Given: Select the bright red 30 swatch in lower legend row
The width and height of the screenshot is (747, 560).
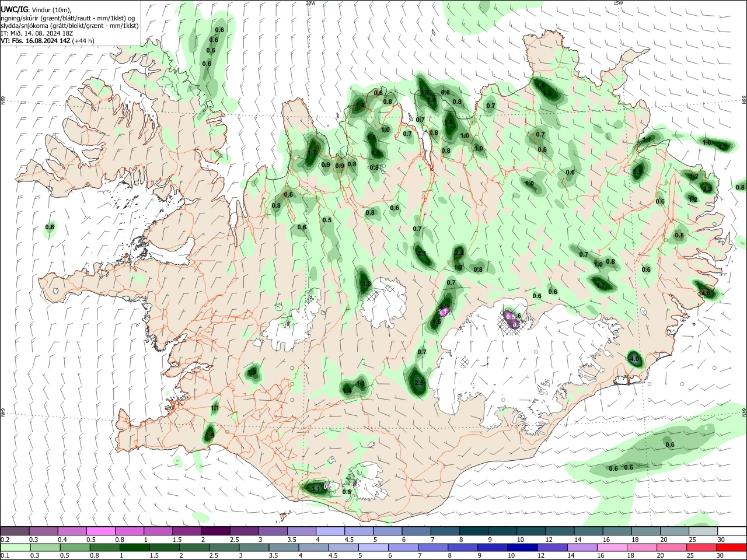Looking at the screenshot, I should 731,548.
